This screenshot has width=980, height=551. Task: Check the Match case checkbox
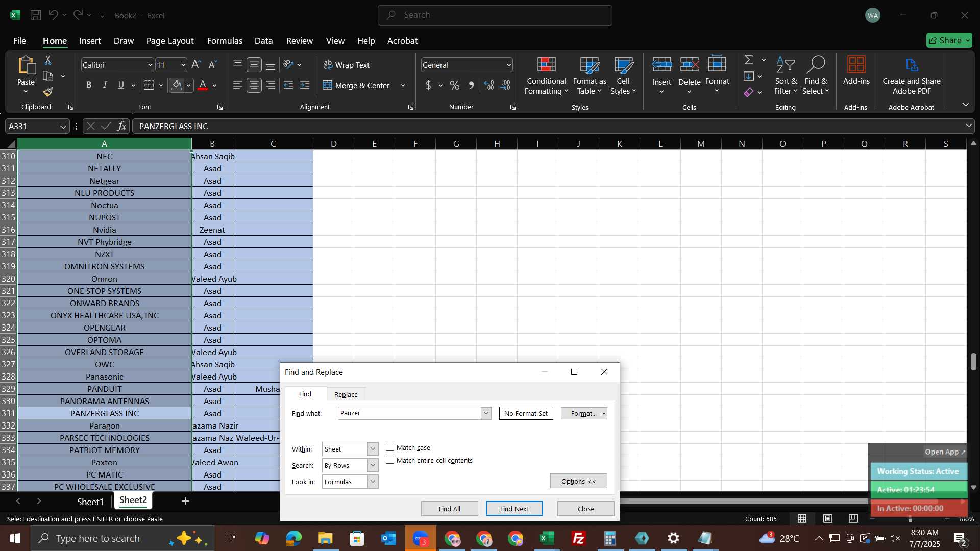390,447
